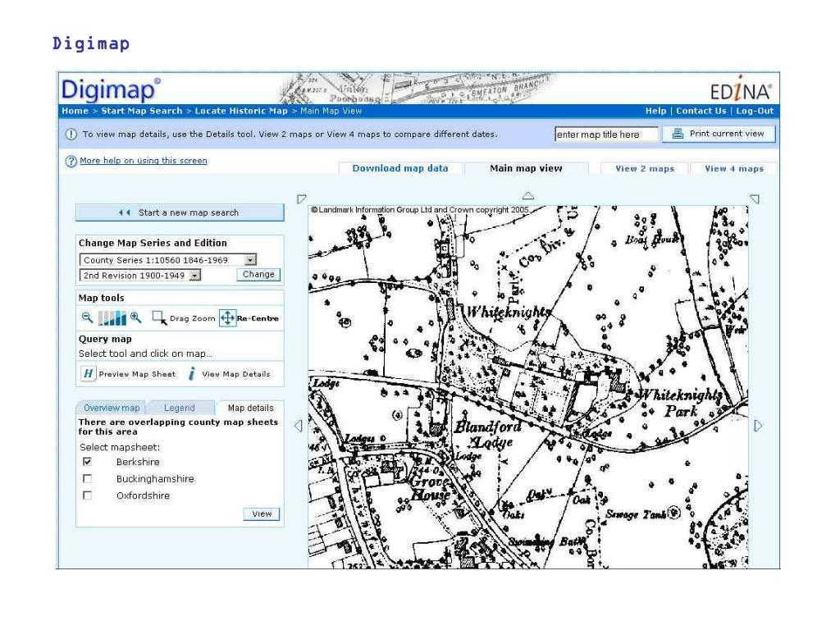This screenshot has width=840, height=630.
Task: Click the zoom level bar slider
Action: [x=112, y=318]
